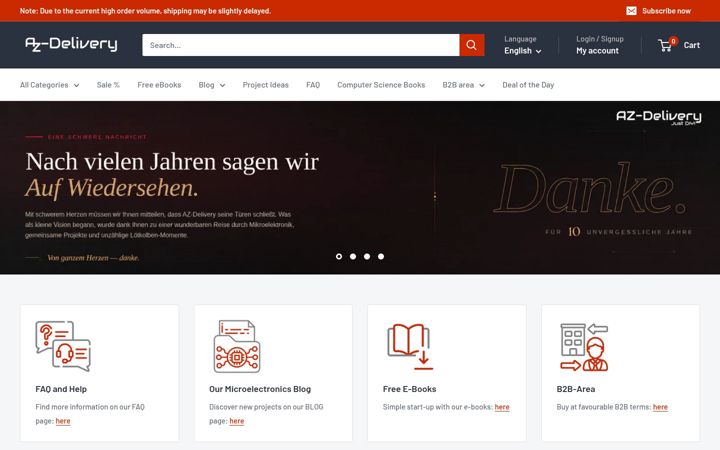Click the FAQ and Help card title
Image resolution: width=720 pixels, height=450 pixels.
61,389
